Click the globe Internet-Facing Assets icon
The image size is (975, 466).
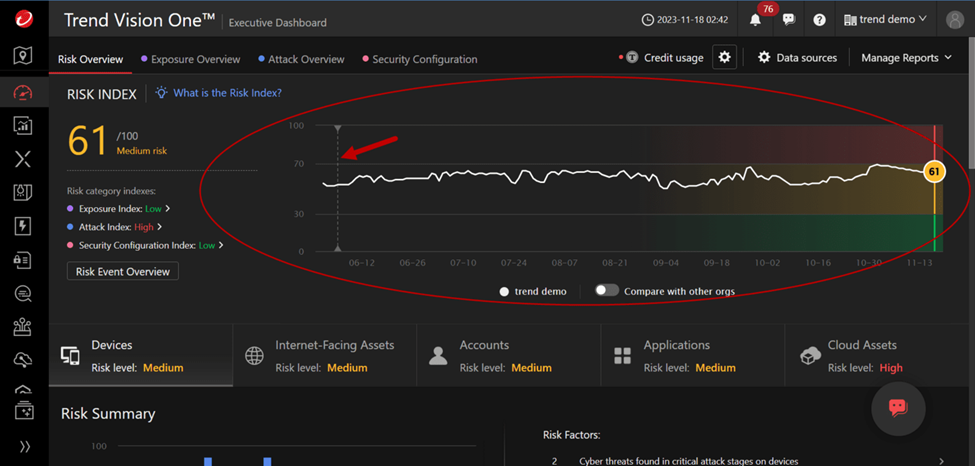(x=254, y=356)
